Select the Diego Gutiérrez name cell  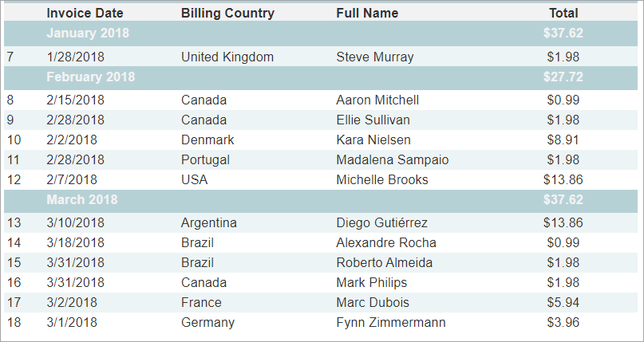coord(381,222)
